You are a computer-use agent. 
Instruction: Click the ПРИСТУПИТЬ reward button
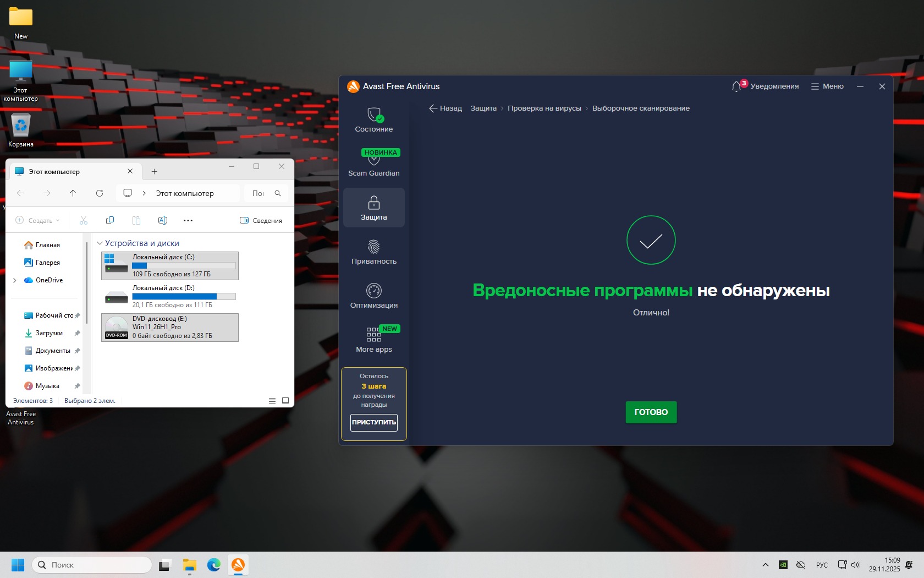(373, 422)
